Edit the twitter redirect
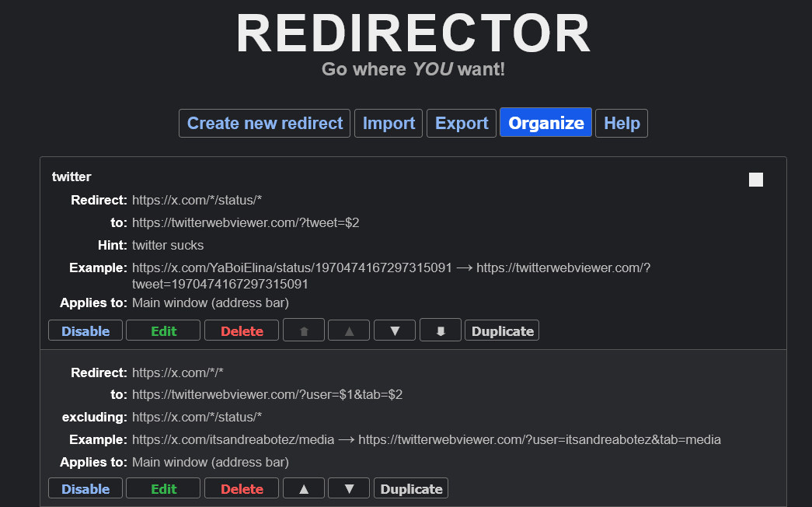812x507 pixels. tap(163, 330)
